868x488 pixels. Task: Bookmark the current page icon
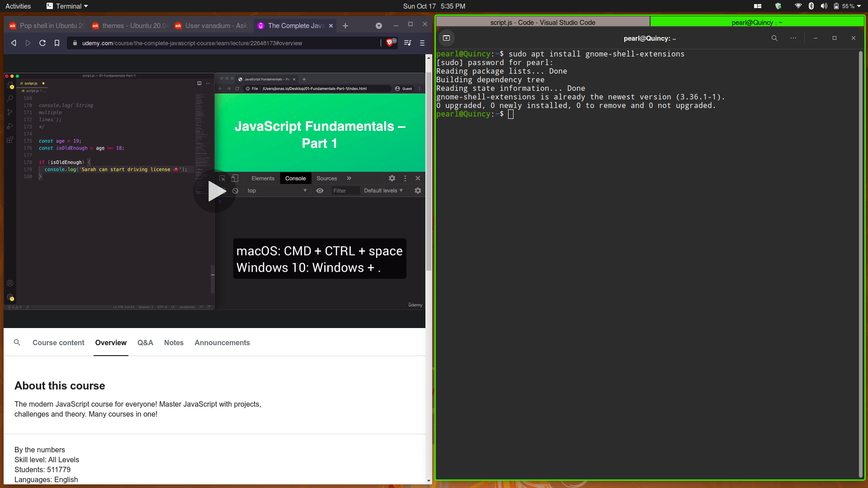tap(57, 43)
